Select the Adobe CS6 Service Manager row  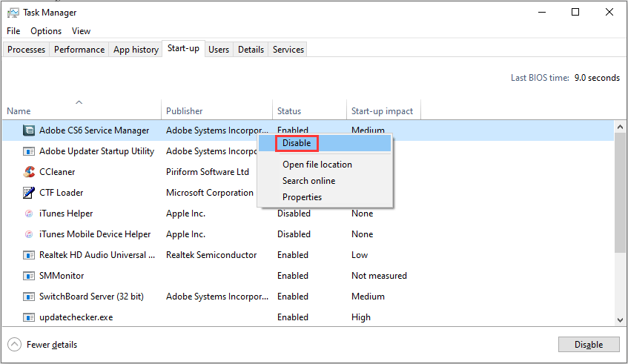[308, 130]
